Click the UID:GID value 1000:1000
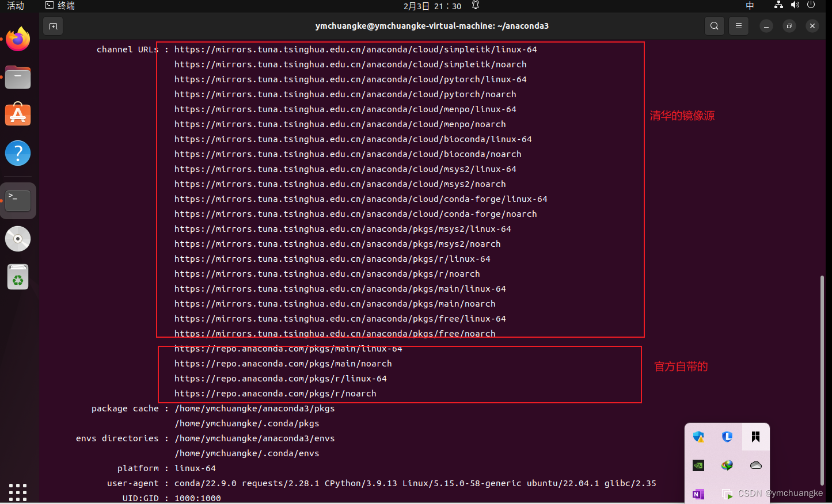 [x=197, y=498]
